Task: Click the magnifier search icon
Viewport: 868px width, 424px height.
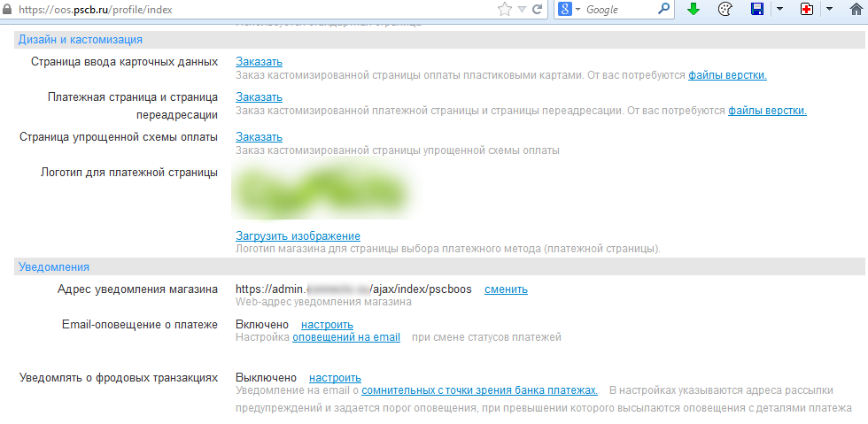Action: point(664,9)
